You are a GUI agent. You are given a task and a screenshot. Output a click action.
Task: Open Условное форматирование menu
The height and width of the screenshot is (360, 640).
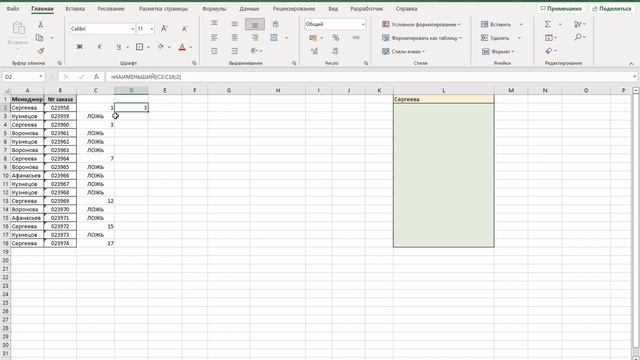(421, 24)
